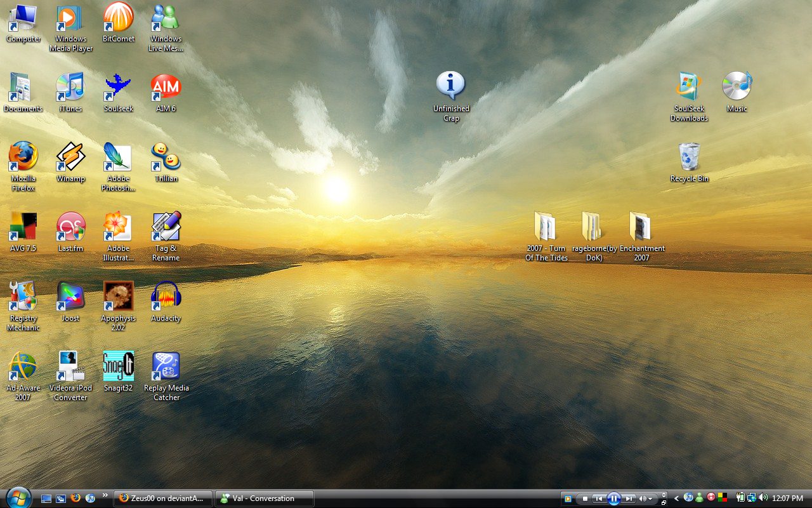The image size is (812, 508).
Task: Click the iTunes tray icon
Action: [x=688, y=497]
